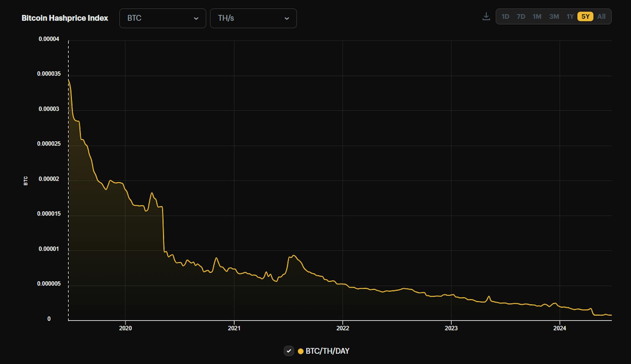Choose the 1M time range
631x364 pixels.
click(537, 16)
